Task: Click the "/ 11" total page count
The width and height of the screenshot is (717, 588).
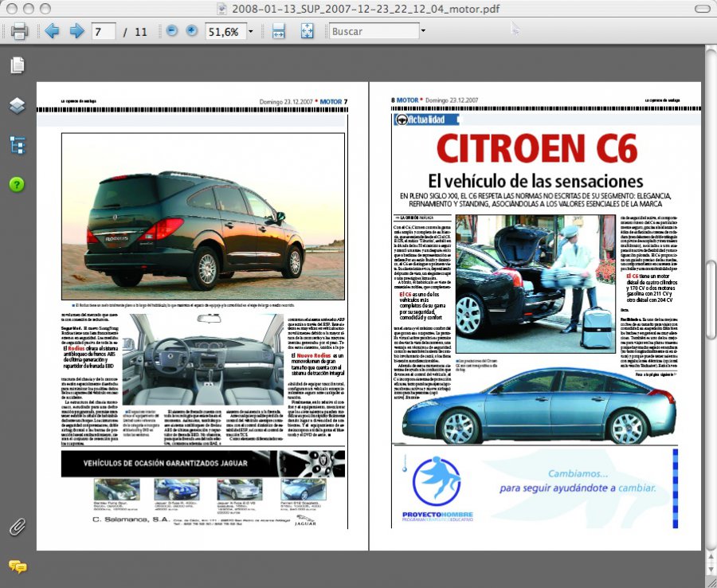Action: pos(135,32)
